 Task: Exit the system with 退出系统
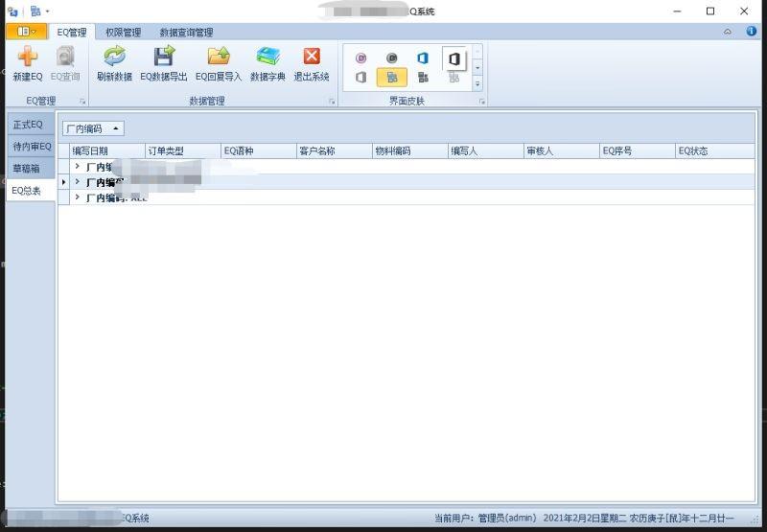(312, 59)
